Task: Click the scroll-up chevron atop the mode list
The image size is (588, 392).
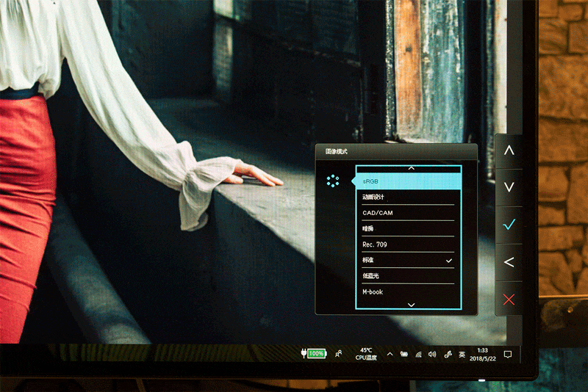Action: point(412,169)
